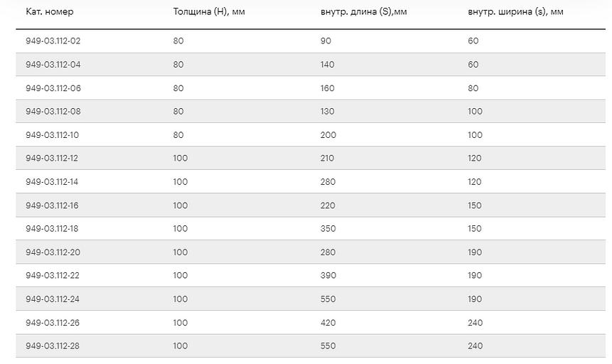Select the inner length value 350
Viewport: 612px width, 364px height.
coord(328,229)
